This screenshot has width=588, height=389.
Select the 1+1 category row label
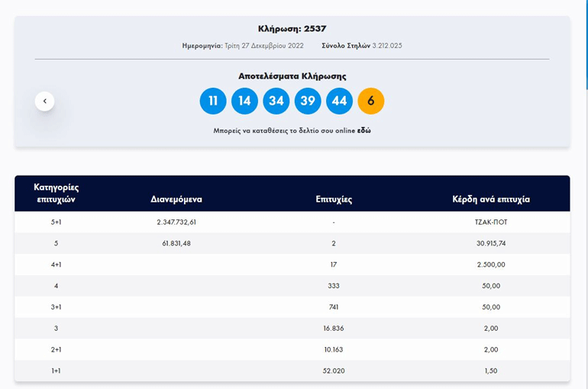[x=57, y=371]
